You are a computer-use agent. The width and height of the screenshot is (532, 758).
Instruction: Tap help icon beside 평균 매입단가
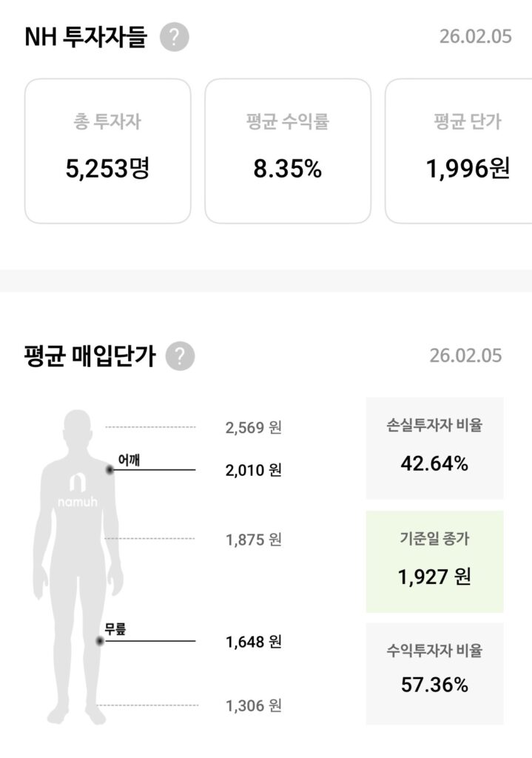[x=180, y=356]
